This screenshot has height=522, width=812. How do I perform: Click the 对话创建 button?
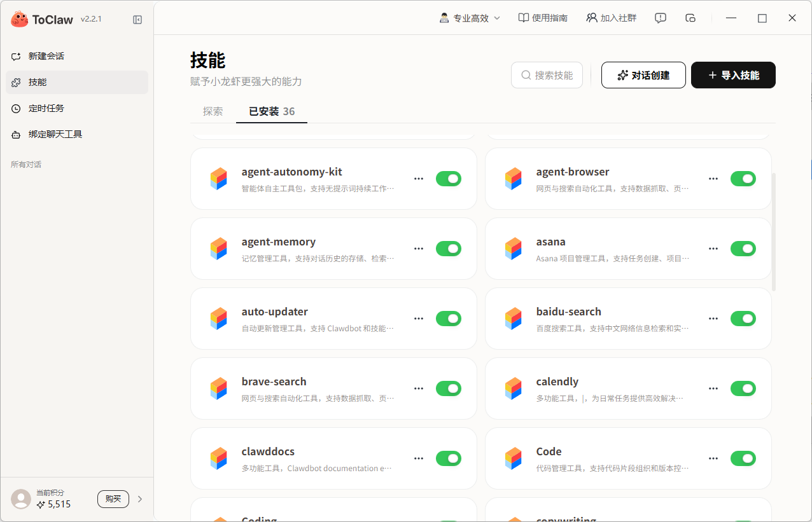643,75
